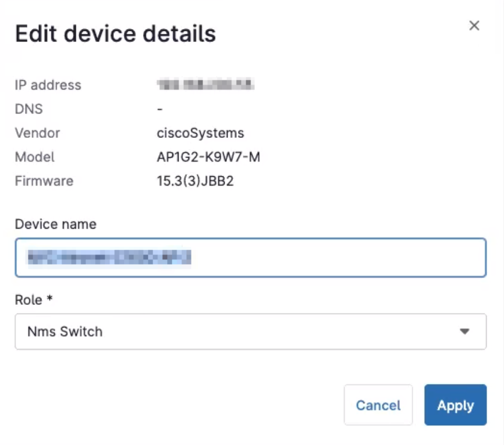Click the Vendor row label
This screenshot has width=504, height=445.
click(37, 133)
